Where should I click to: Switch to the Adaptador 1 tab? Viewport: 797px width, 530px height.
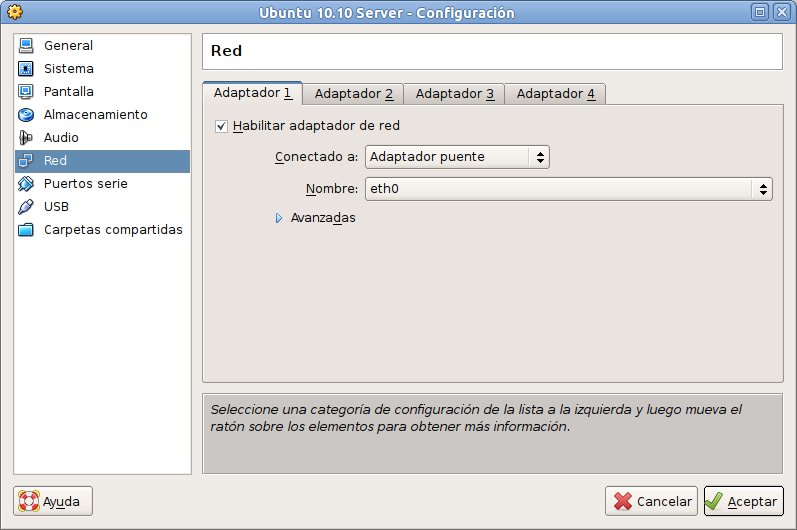[x=252, y=93]
